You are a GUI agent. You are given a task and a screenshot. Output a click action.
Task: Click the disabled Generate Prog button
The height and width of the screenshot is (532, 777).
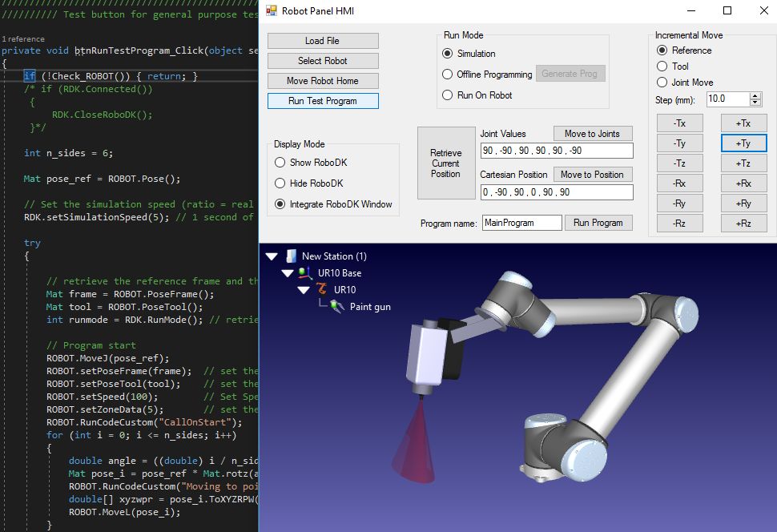tap(570, 74)
